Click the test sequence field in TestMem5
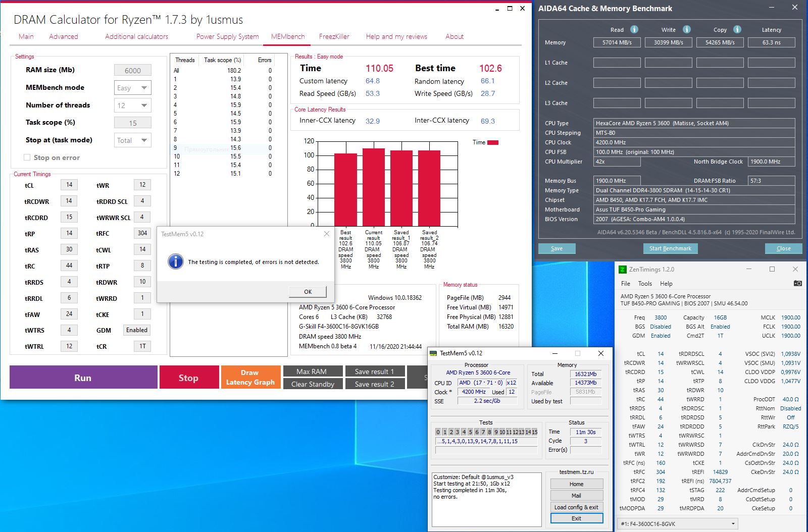Viewport: 808px width, 532px height. (x=486, y=441)
